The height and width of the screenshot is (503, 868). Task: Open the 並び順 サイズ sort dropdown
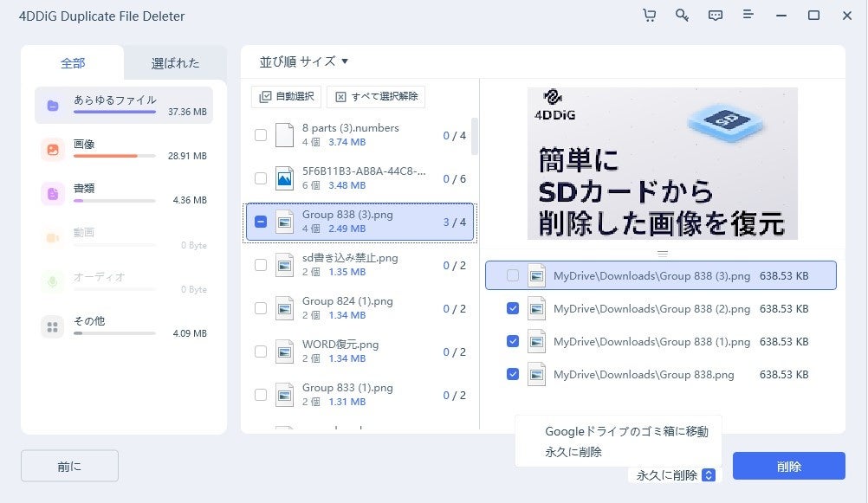304,61
